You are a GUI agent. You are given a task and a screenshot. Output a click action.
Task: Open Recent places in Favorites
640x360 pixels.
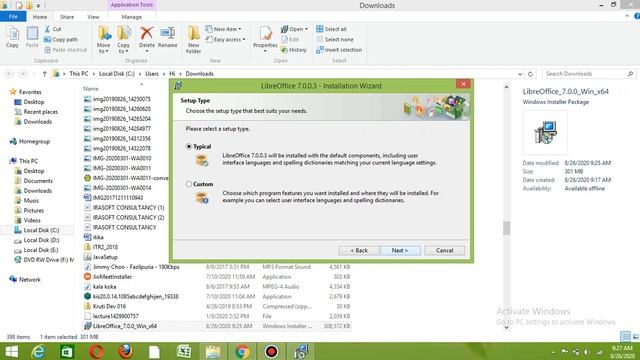[36, 112]
